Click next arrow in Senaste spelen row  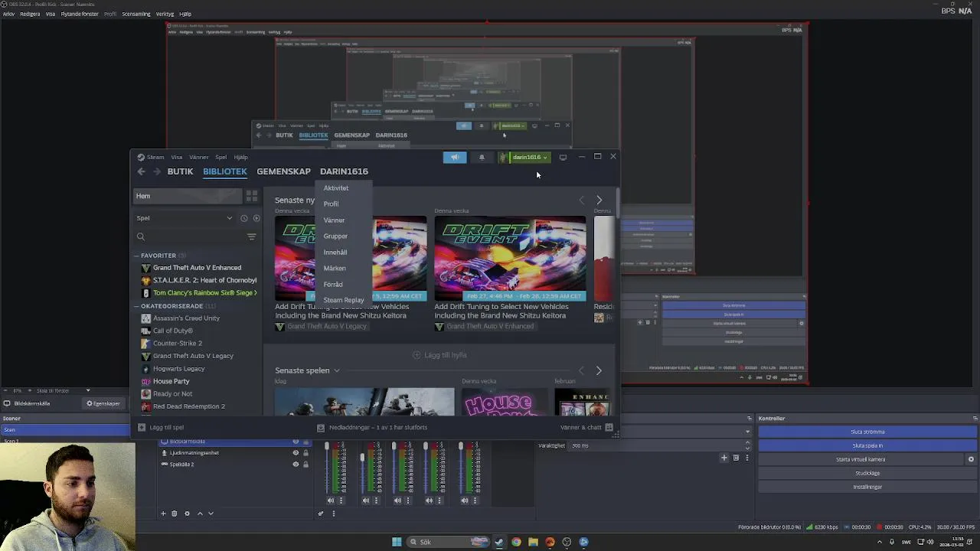599,370
